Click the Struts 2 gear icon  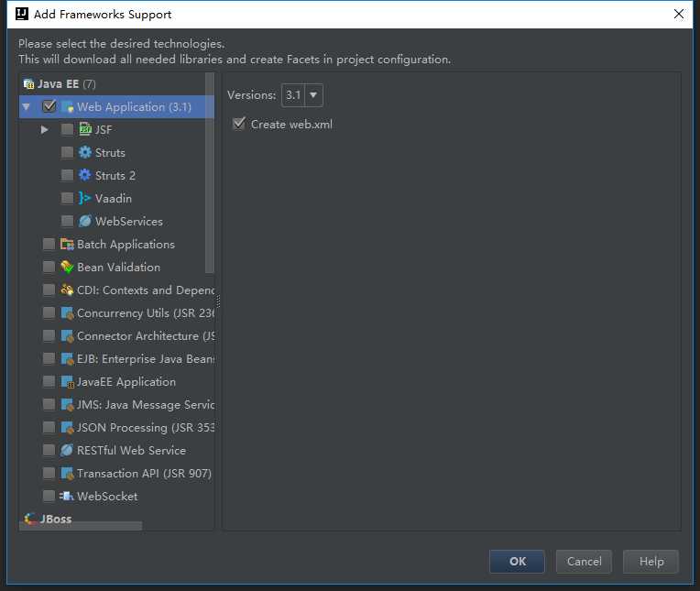(85, 175)
